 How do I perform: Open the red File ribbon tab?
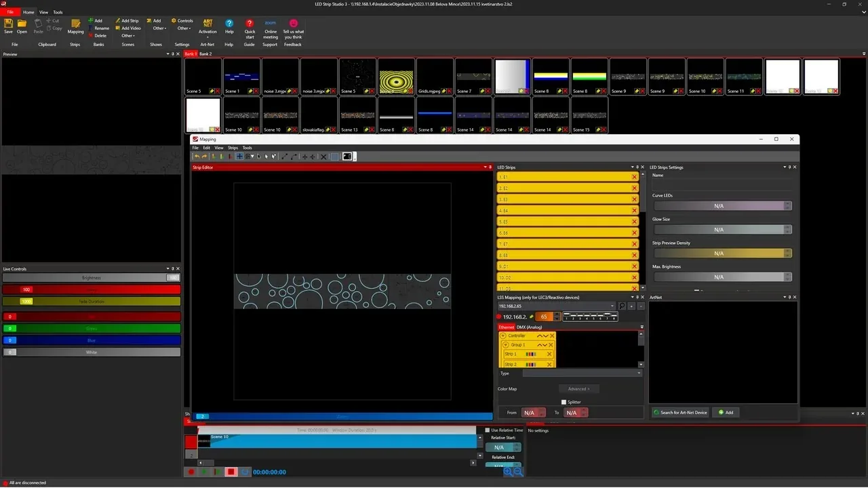[9, 12]
